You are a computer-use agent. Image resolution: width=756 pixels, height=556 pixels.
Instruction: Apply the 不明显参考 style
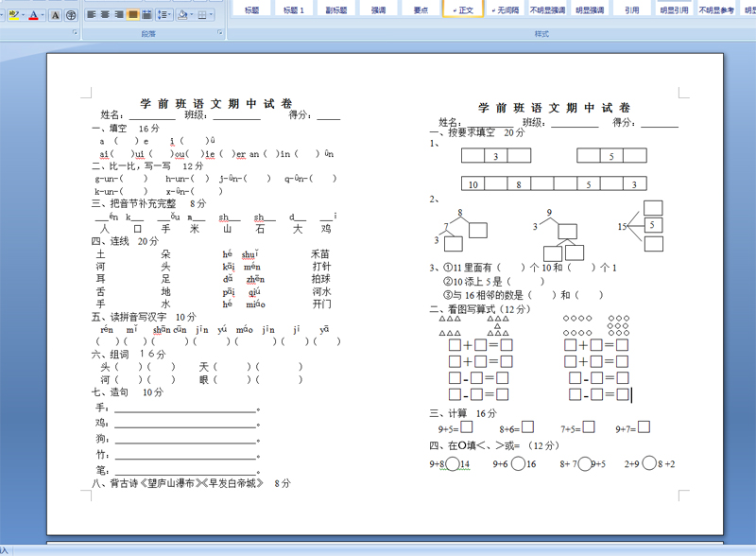click(x=716, y=9)
